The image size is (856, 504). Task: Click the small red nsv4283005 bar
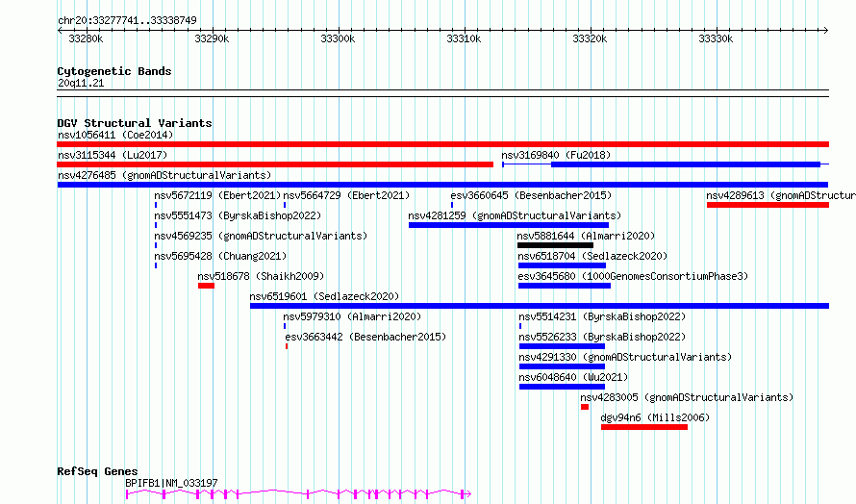click(585, 407)
